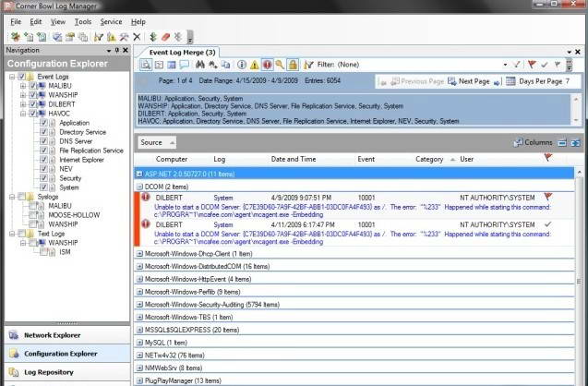Click the pink eraser icon in main toolbar
The width and height of the screenshot is (588, 386).
click(165, 37)
